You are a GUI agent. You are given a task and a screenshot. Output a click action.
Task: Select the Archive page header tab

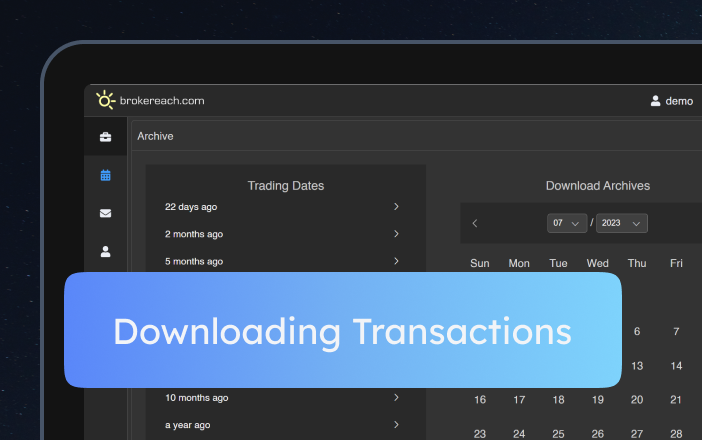tap(155, 136)
